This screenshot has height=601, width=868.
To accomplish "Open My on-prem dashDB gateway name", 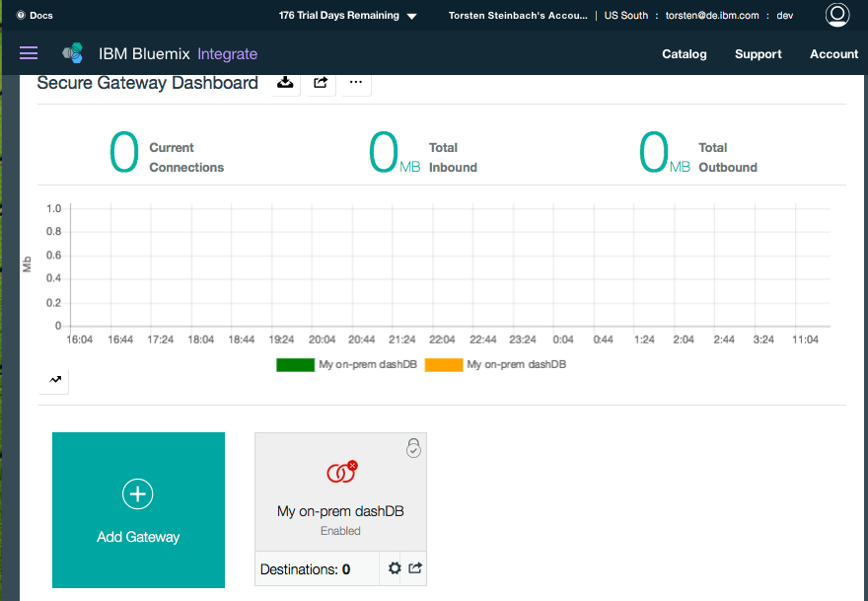I will [x=340, y=511].
